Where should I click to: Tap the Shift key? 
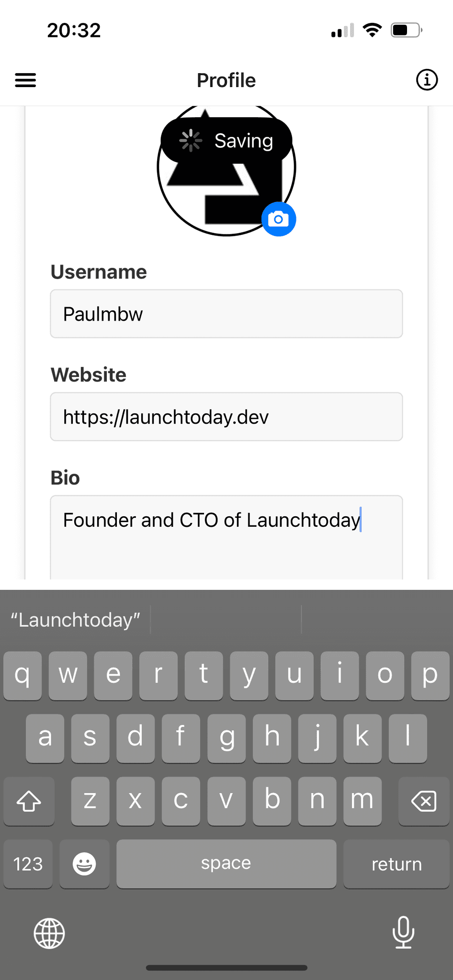29,802
